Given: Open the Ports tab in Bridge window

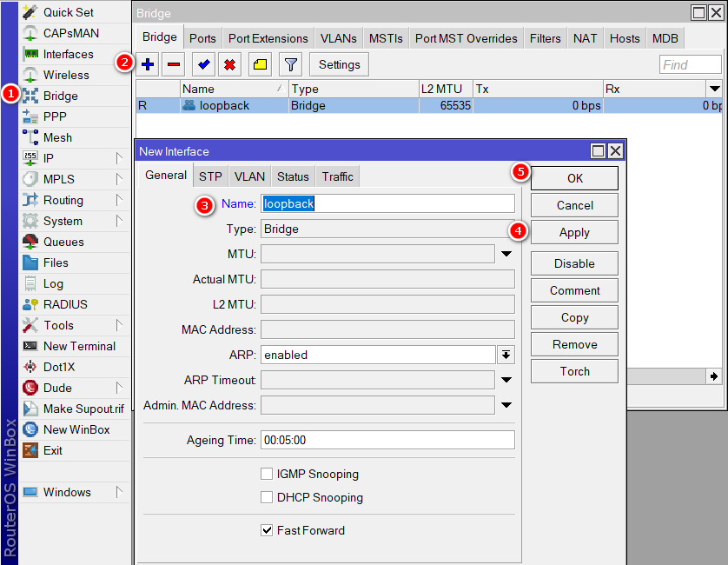Looking at the screenshot, I should point(202,38).
